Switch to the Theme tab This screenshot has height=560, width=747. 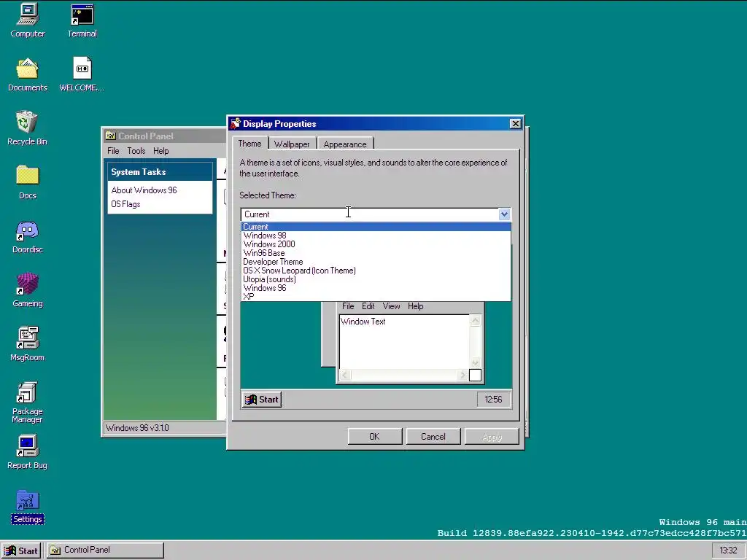[x=249, y=144]
